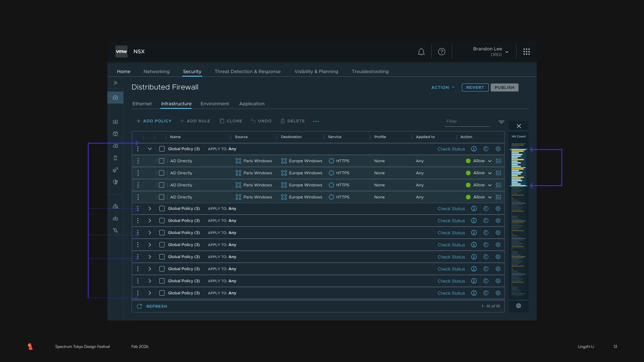Viewport: 644px width, 362px height.
Task: Switch to the Environment tab
Action: click(x=215, y=104)
